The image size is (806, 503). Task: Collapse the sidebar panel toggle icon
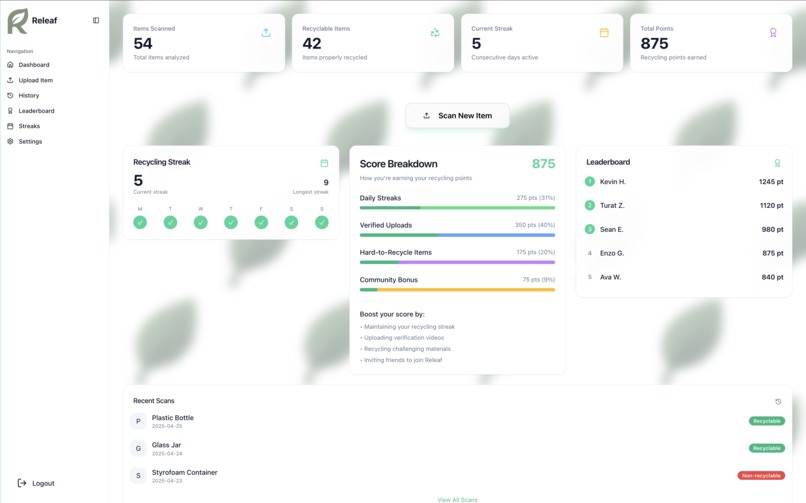[96, 21]
